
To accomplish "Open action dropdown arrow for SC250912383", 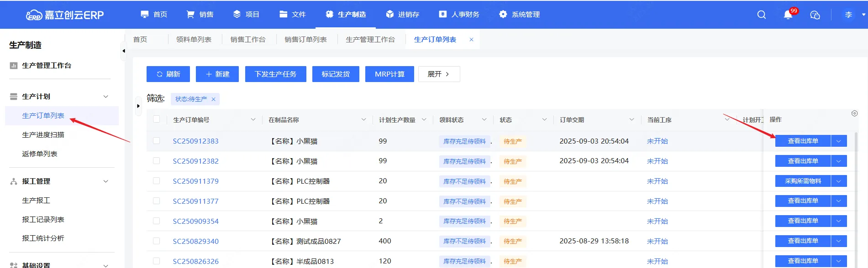I will [839, 141].
